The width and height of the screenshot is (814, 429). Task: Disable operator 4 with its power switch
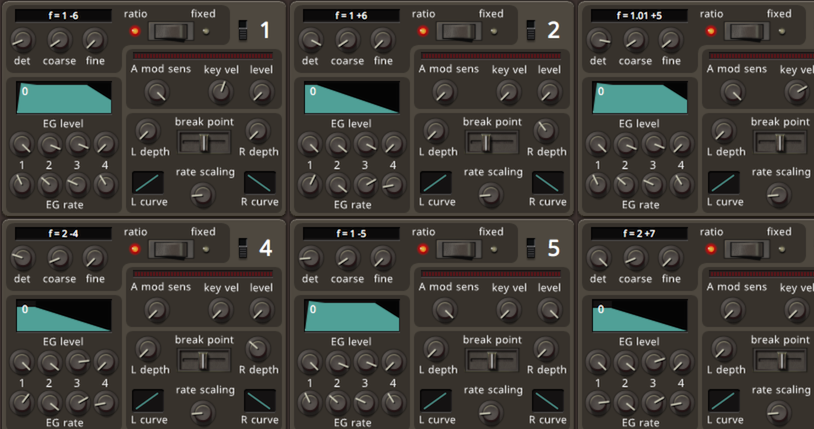pyautogui.click(x=242, y=249)
